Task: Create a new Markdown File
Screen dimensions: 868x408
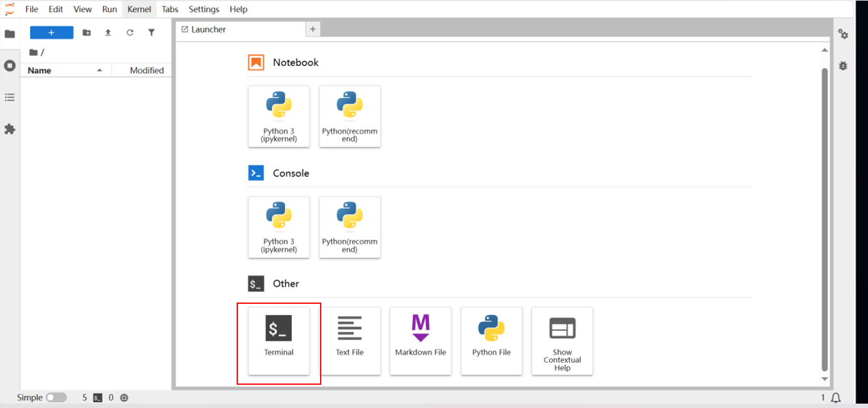Action: (x=421, y=341)
